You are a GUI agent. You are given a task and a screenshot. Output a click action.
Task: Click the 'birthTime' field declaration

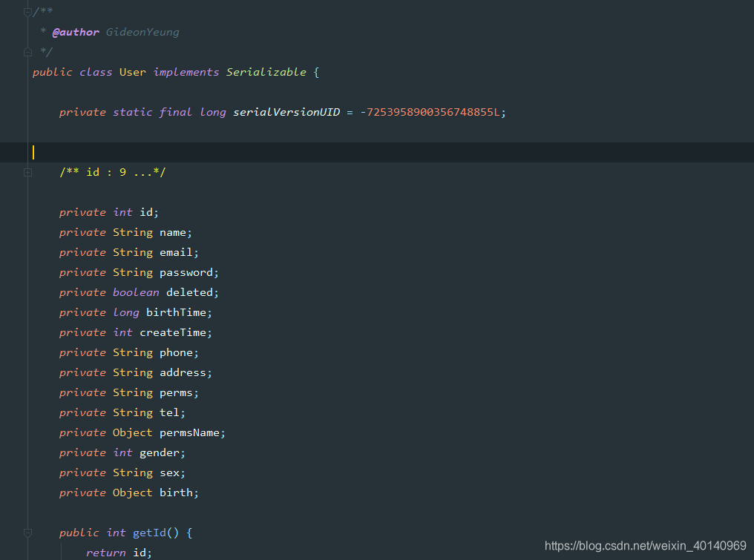click(177, 312)
